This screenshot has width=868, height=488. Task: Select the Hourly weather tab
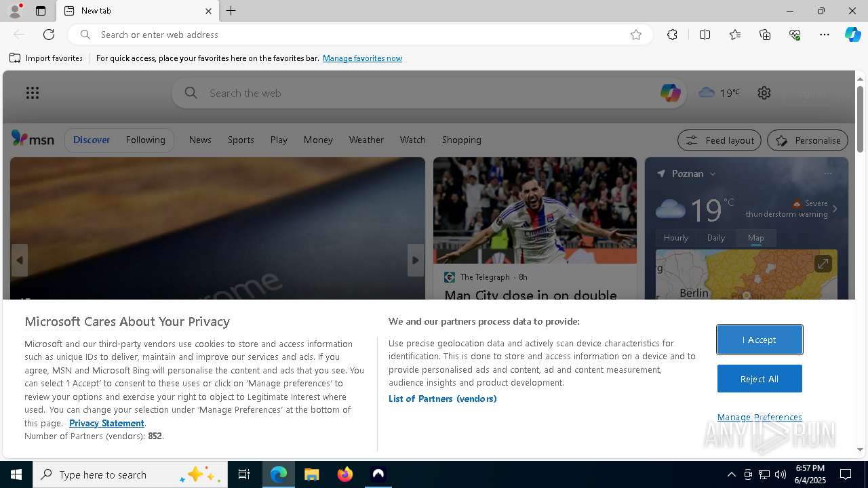point(676,238)
